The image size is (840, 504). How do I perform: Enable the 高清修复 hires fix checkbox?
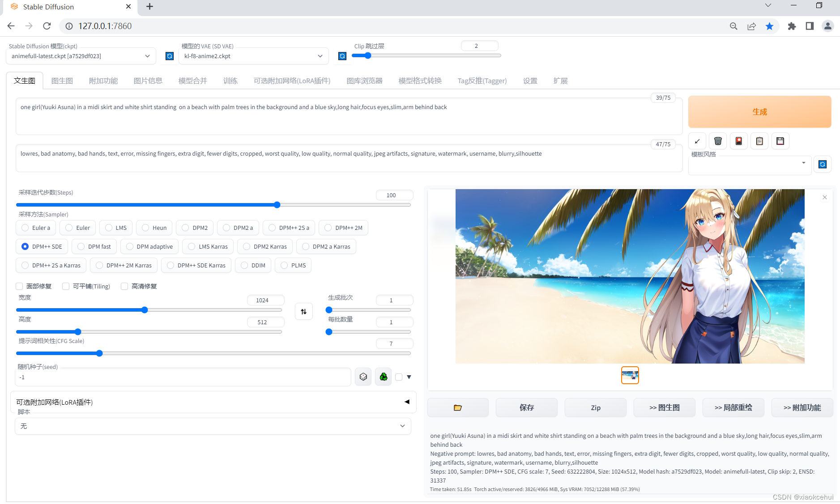click(124, 286)
